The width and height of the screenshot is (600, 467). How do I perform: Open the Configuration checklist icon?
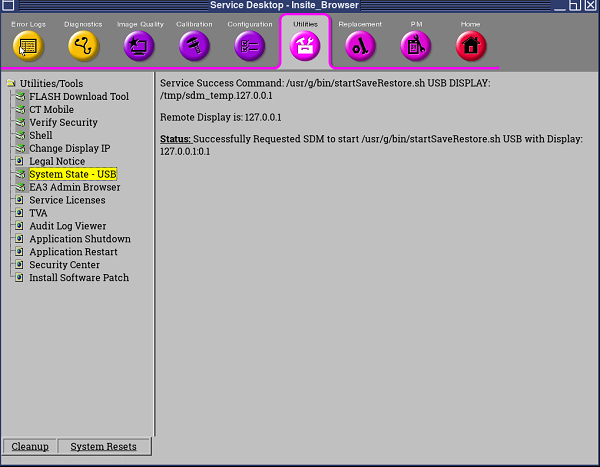250,45
